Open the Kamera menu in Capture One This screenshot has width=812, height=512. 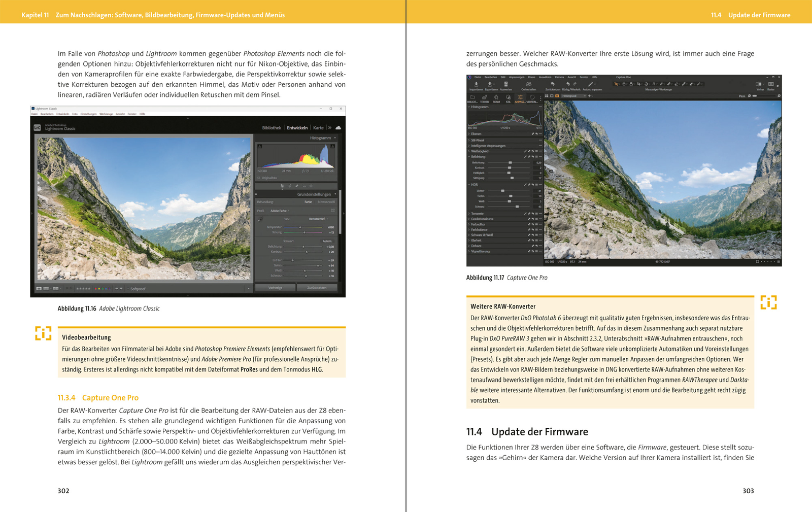559,77
